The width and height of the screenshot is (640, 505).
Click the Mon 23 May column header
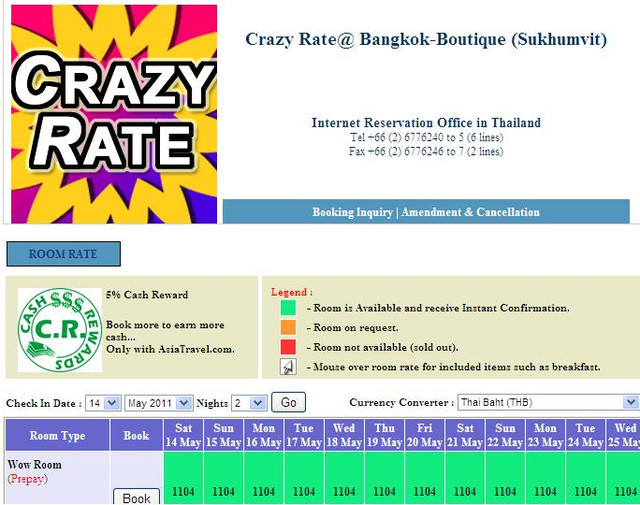coord(545,435)
